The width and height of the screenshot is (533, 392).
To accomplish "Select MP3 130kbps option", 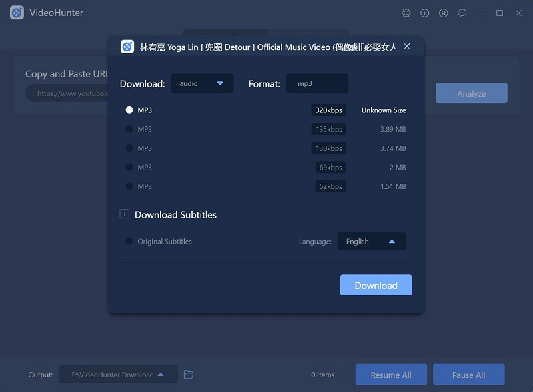I will tap(129, 148).
